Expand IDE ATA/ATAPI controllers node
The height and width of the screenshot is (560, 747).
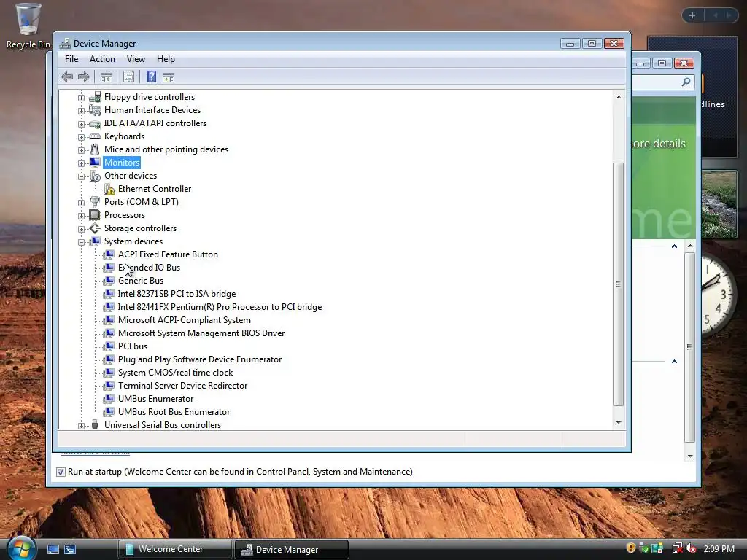pyautogui.click(x=81, y=124)
